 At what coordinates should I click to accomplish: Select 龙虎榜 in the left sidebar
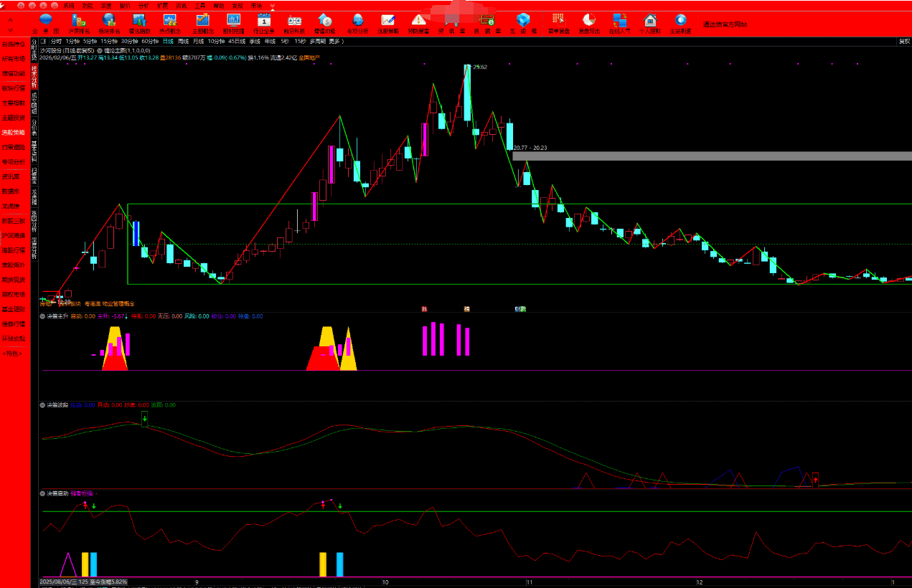coord(13,206)
